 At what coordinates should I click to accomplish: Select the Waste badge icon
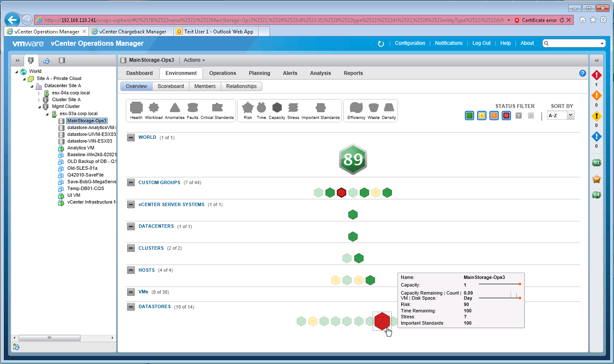pyautogui.click(x=374, y=108)
